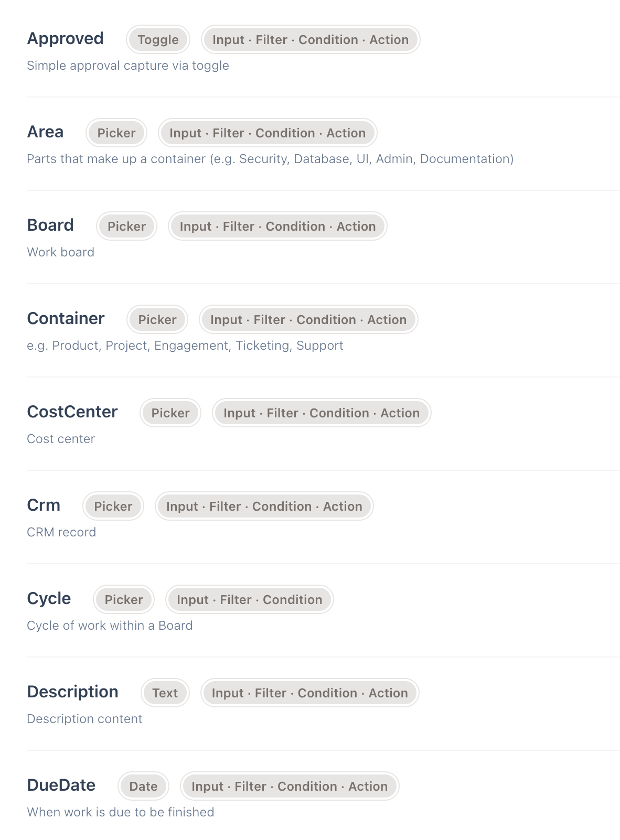Click the Picker badge beside Container
The image size is (620, 840).
point(157,320)
